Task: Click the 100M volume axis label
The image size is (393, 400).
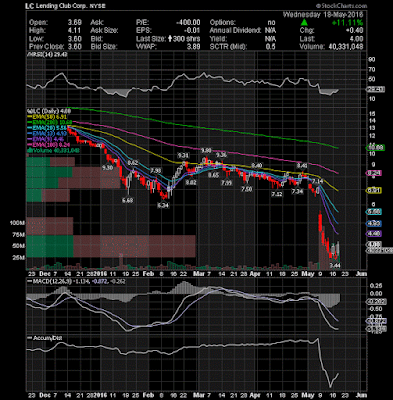Action: coord(17,223)
